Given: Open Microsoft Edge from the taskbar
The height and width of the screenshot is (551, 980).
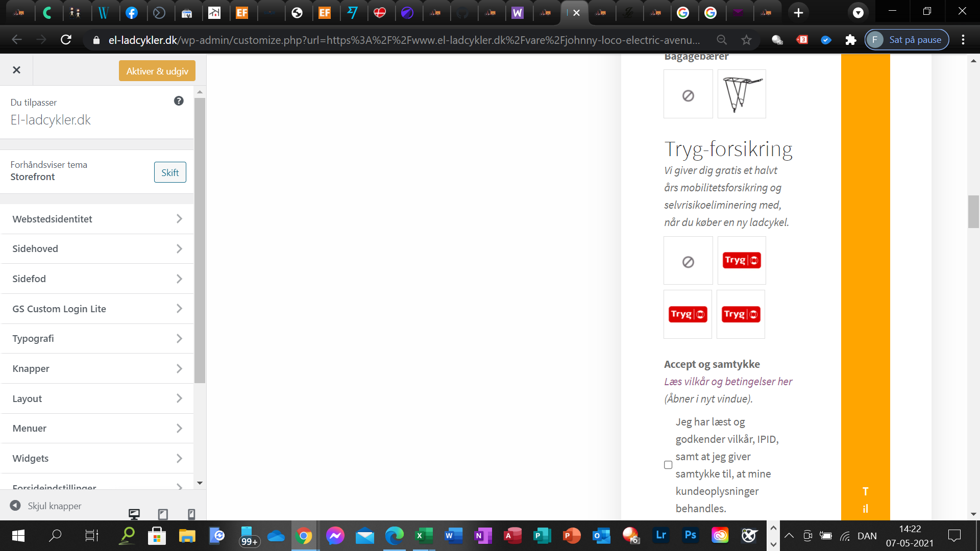Looking at the screenshot, I should pyautogui.click(x=394, y=536).
